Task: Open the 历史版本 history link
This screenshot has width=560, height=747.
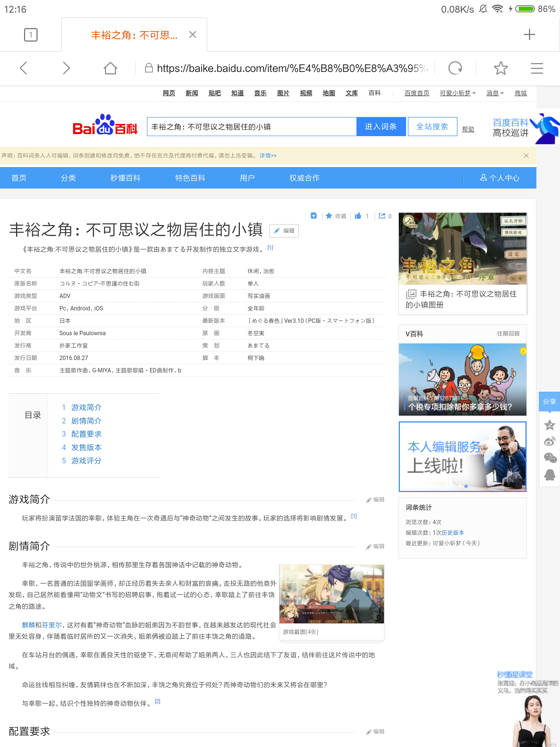Action: coord(453,533)
